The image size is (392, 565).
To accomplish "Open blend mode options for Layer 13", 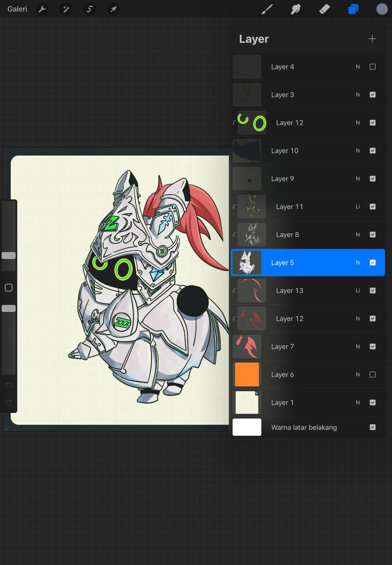I will tap(358, 290).
